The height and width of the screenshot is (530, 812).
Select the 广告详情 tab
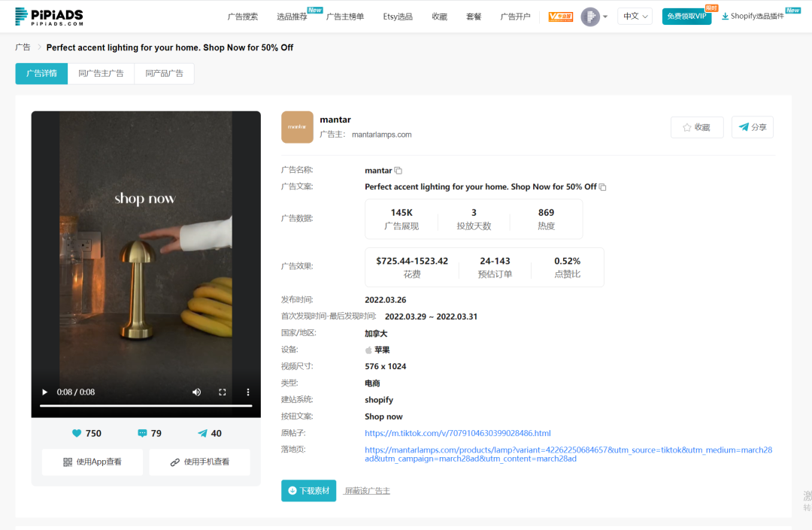click(41, 74)
